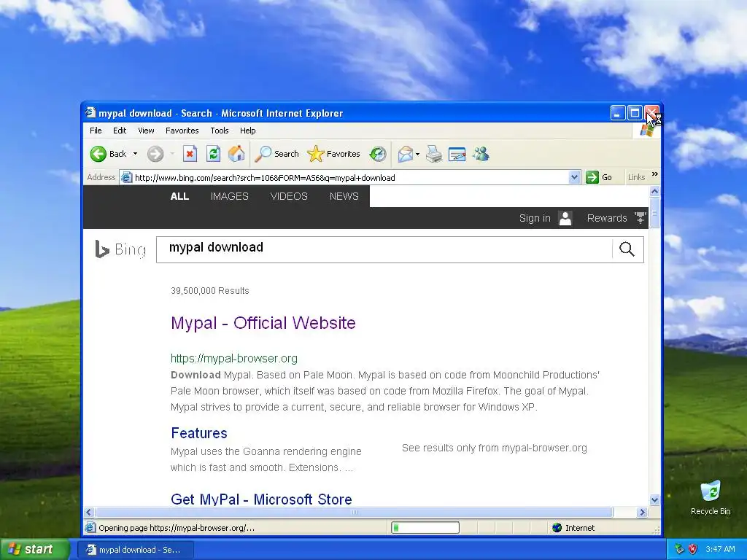
Task: Click See results only from mypal-browser.org
Action: [x=495, y=448]
